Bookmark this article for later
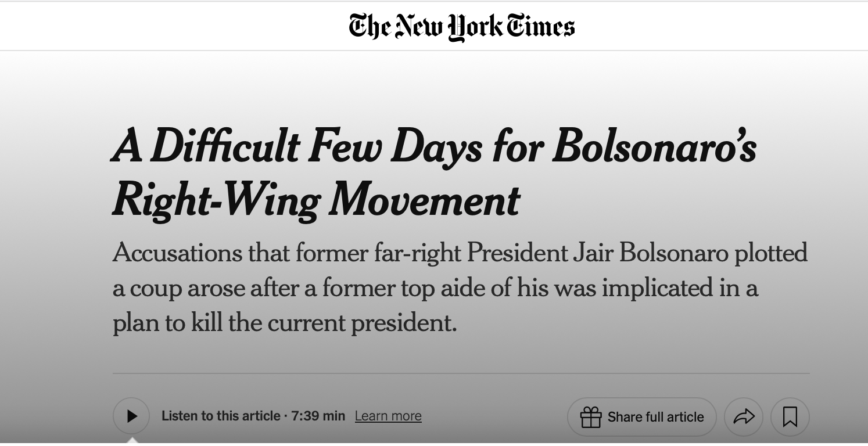 tap(790, 416)
